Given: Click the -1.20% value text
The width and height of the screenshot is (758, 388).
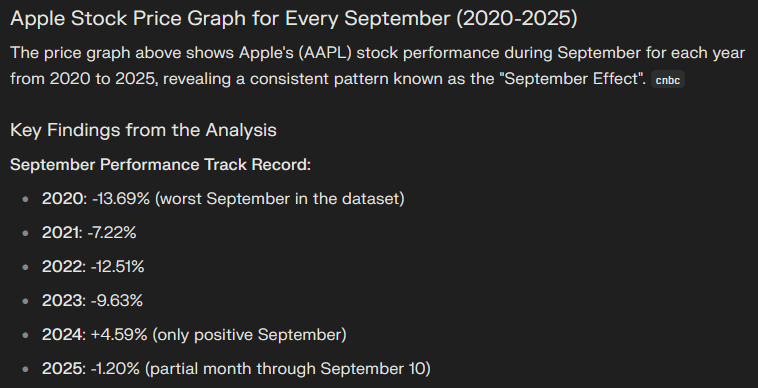Looking at the screenshot, I should click(x=115, y=369).
